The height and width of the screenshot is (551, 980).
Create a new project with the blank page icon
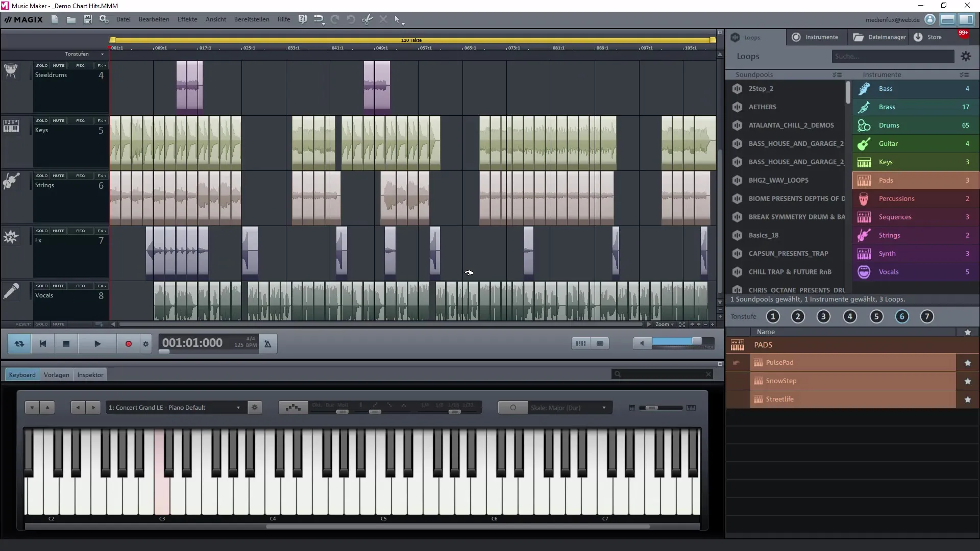55,19
